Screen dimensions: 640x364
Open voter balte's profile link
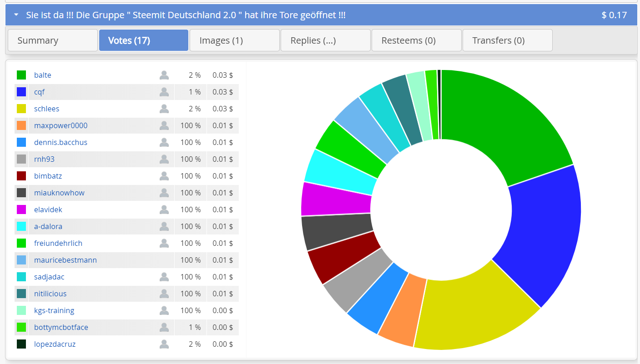(43, 75)
